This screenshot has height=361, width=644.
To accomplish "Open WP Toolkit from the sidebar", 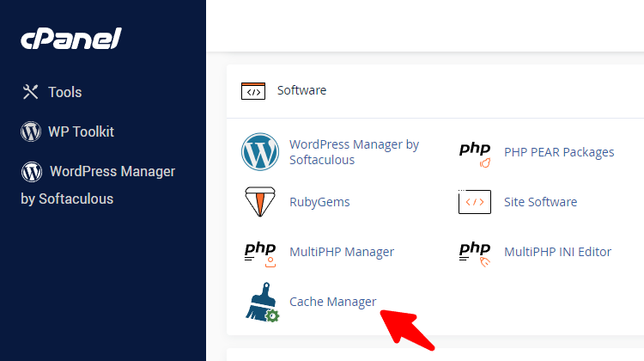I will click(81, 132).
